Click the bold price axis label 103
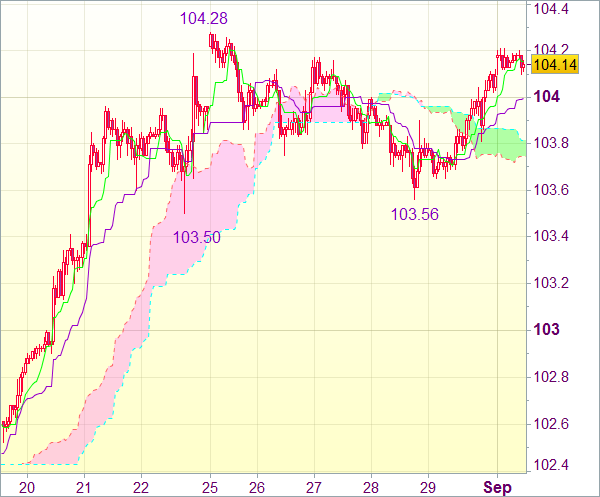This screenshot has width=600, height=497. pos(547,329)
